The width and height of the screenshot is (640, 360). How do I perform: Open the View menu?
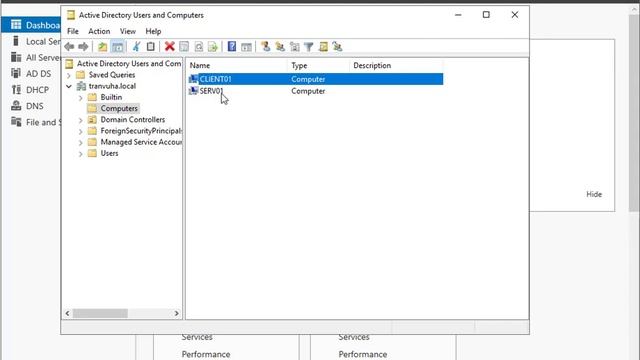(x=128, y=31)
